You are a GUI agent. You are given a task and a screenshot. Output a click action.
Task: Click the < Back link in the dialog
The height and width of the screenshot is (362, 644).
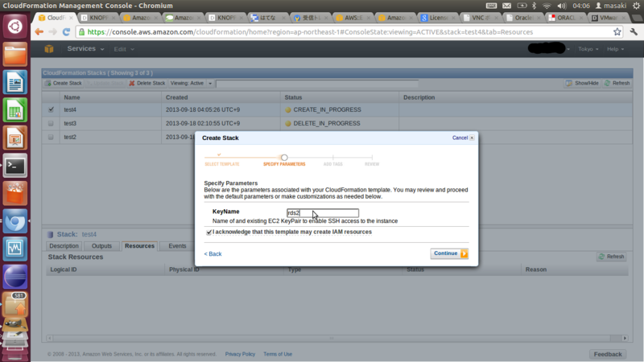213,254
